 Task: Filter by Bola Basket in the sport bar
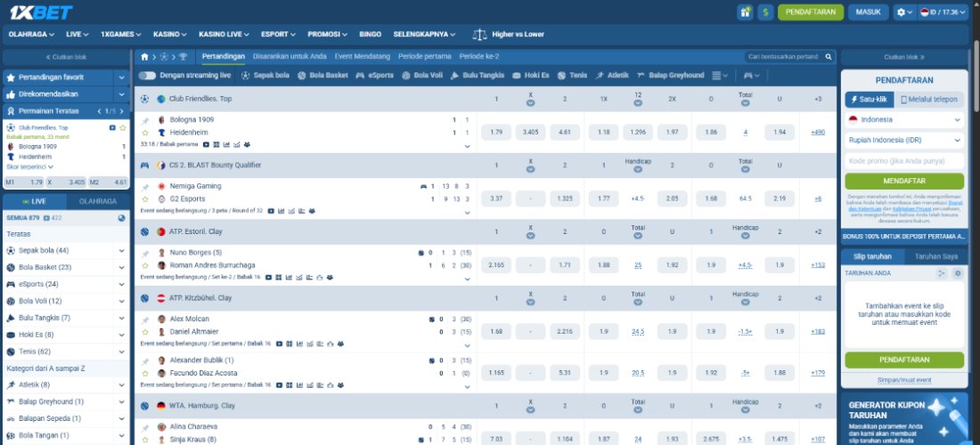tap(323, 75)
